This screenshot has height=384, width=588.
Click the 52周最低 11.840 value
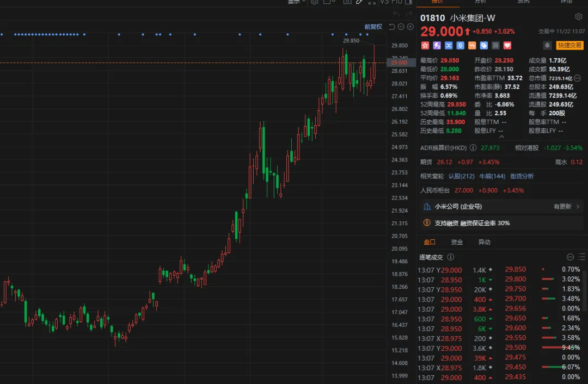(456, 113)
